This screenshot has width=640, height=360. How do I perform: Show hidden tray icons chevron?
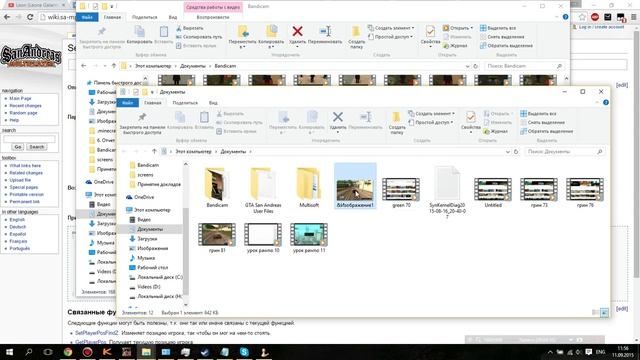(550, 352)
